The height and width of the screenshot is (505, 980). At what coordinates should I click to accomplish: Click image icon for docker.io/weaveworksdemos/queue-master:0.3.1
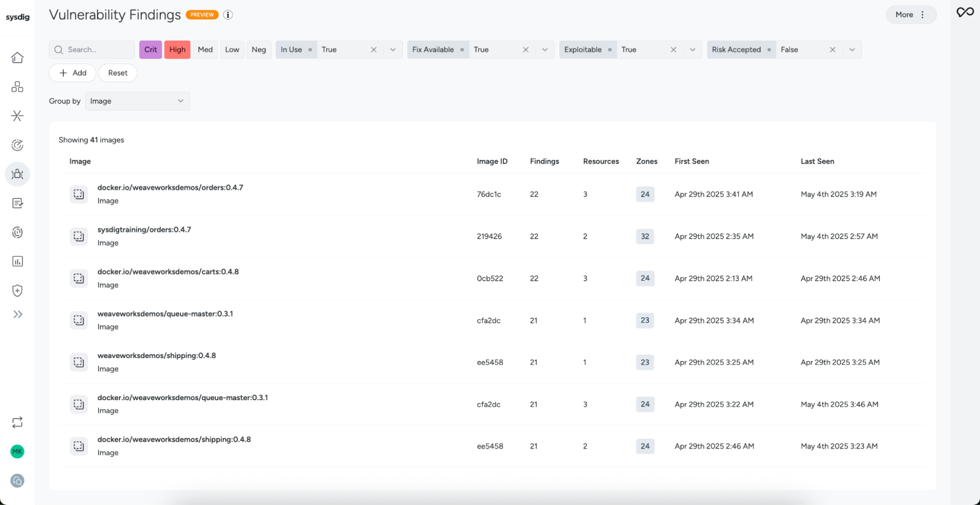(x=79, y=405)
